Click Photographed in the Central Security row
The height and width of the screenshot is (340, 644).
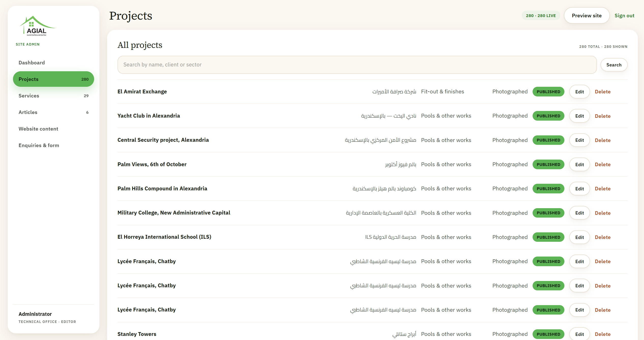(x=510, y=140)
